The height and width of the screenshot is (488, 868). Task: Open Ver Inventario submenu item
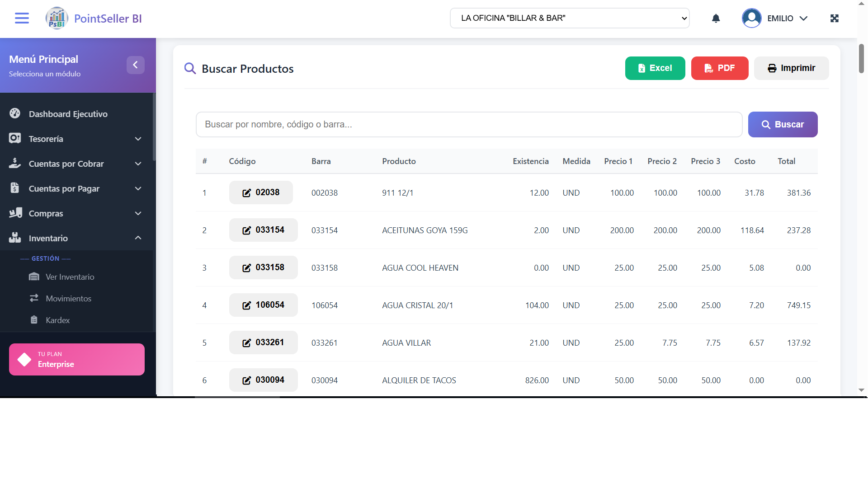tap(70, 277)
